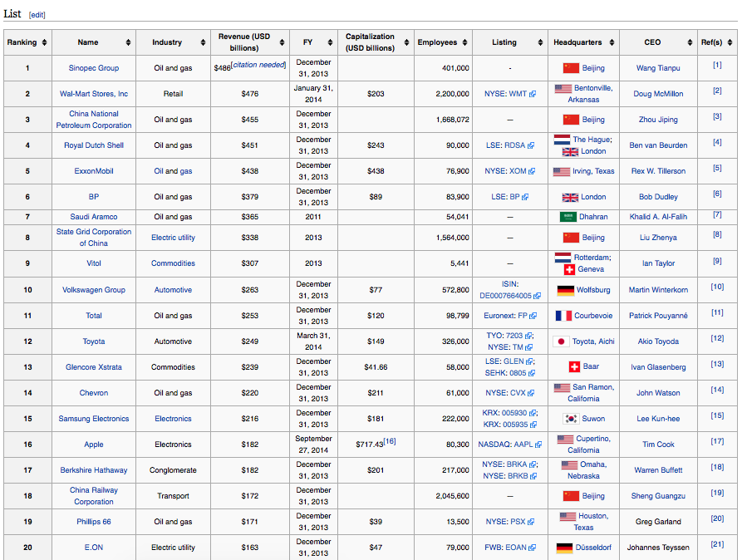This screenshot has width=742, height=560.
Task: Open the Saudi Aramco link
Action: (x=94, y=217)
